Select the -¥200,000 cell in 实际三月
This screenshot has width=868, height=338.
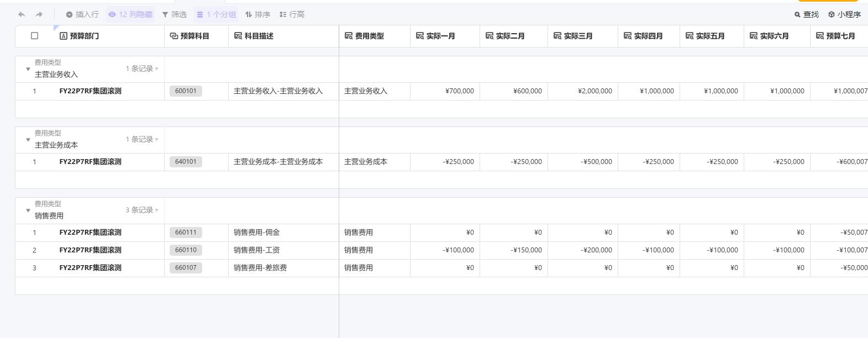(x=583, y=250)
